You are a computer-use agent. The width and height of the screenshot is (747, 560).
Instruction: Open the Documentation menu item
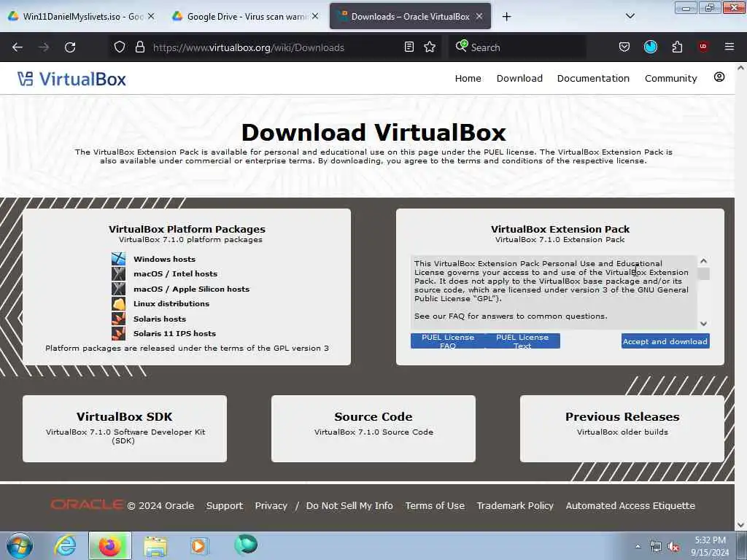(593, 78)
